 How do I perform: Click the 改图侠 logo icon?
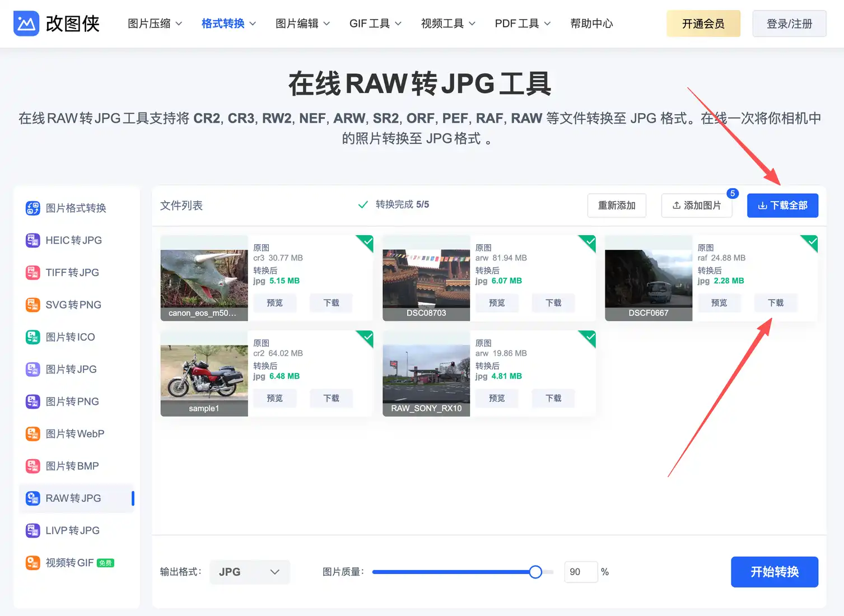pyautogui.click(x=26, y=24)
